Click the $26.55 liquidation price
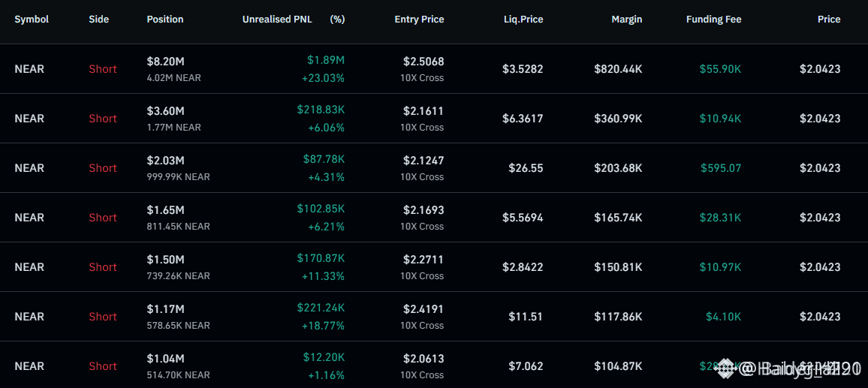The image size is (868, 388). pyautogui.click(x=526, y=168)
